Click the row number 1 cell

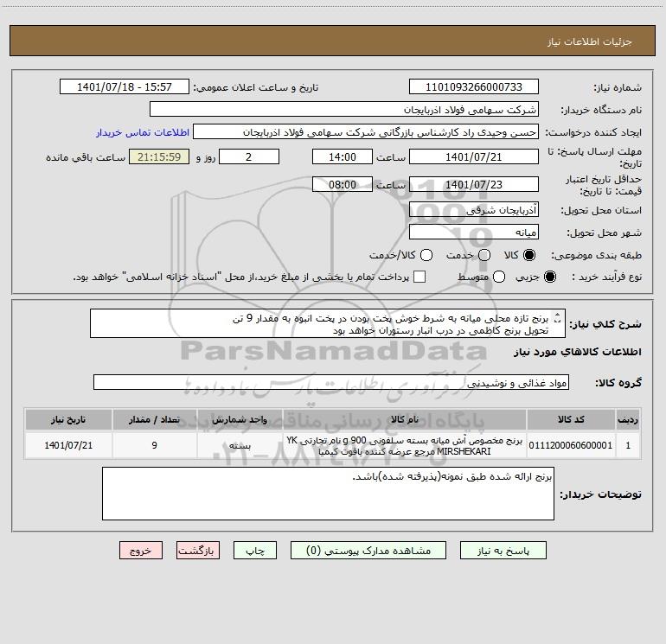point(628,445)
